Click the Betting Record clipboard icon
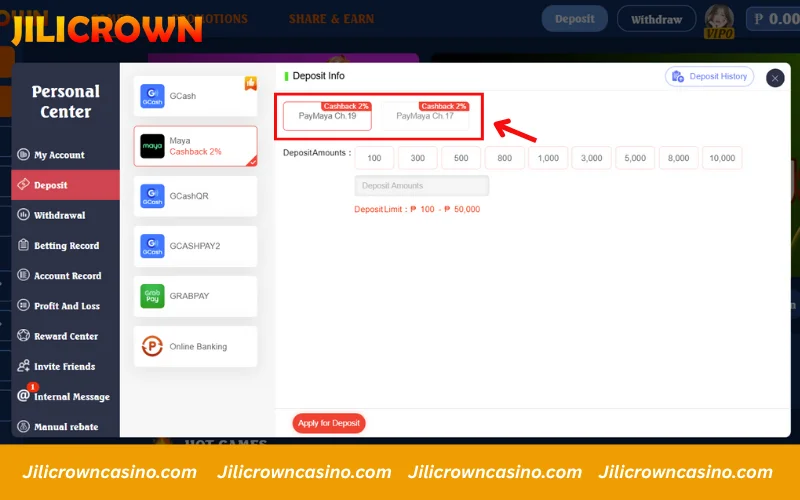Image resolution: width=800 pixels, height=500 pixels. [x=23, y=245]
